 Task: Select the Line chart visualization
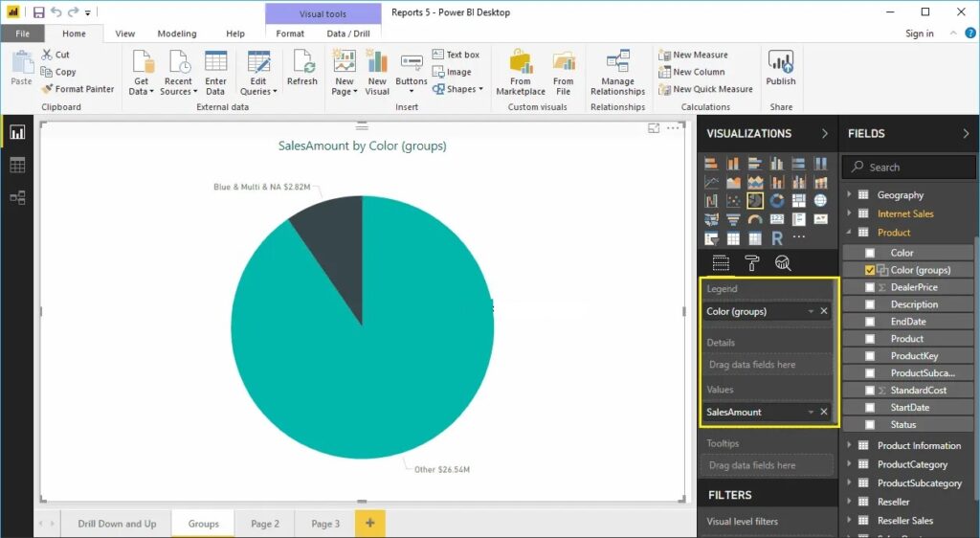tap(711, 183)
